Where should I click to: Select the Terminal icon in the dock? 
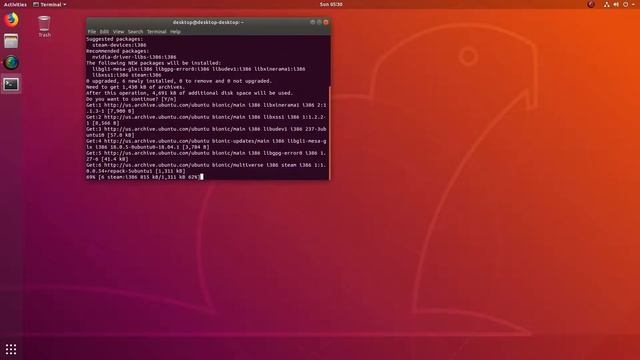(x=11, y=84)
